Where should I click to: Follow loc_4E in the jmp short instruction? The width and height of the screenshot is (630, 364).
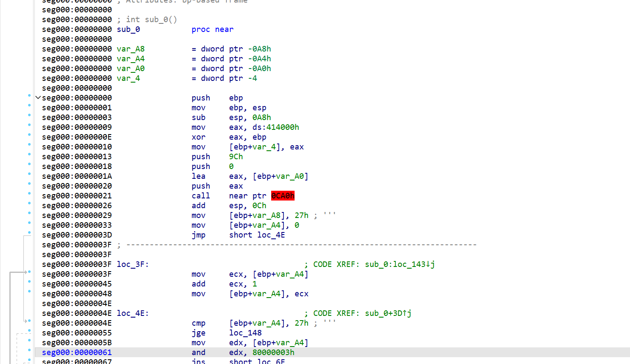point(271,235)
